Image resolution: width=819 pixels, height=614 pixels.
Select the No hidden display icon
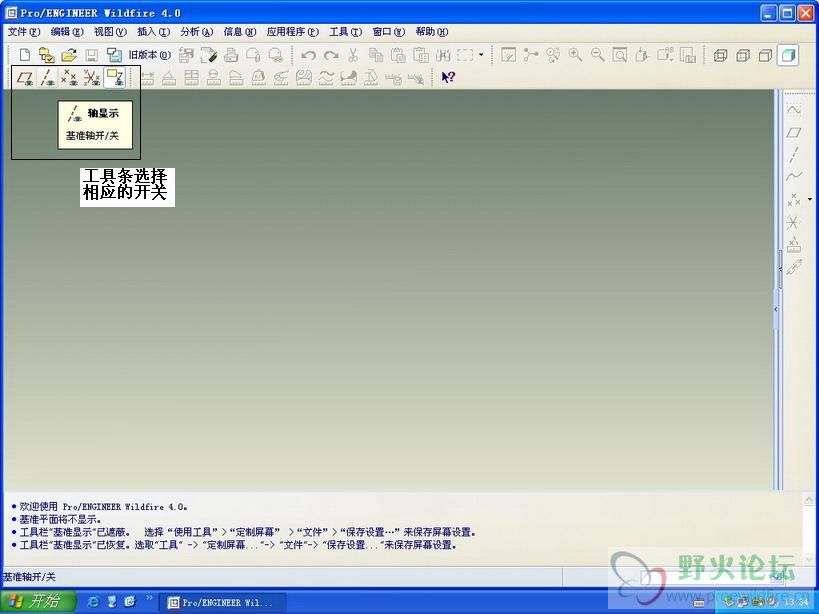click(765, 54)
